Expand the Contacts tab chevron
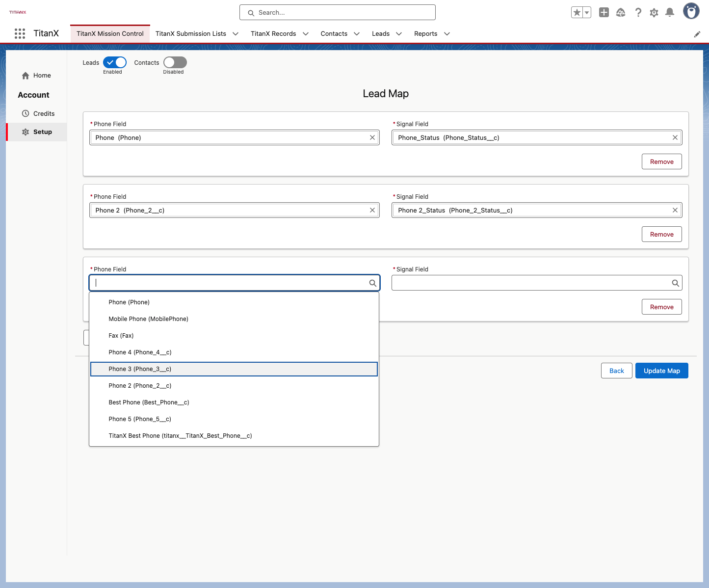 point(357,34)
